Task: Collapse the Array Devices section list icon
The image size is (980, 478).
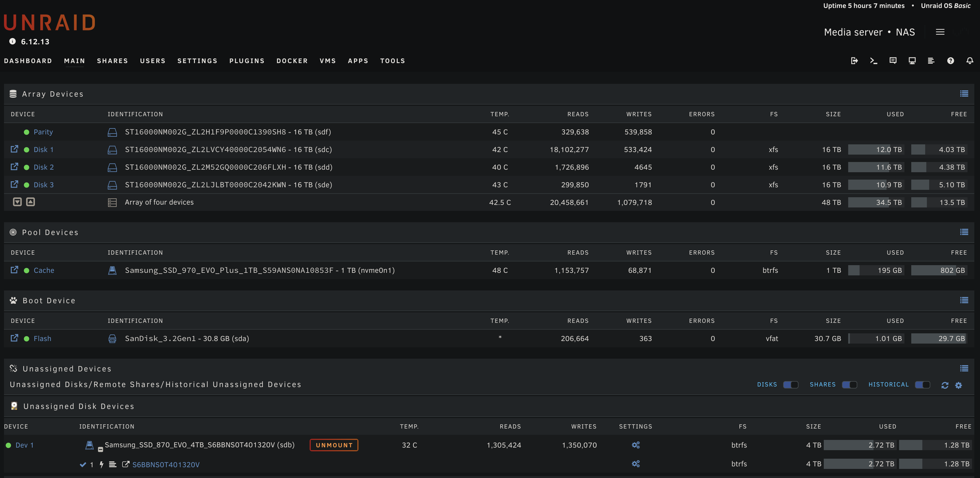Action: click(964, 93)
